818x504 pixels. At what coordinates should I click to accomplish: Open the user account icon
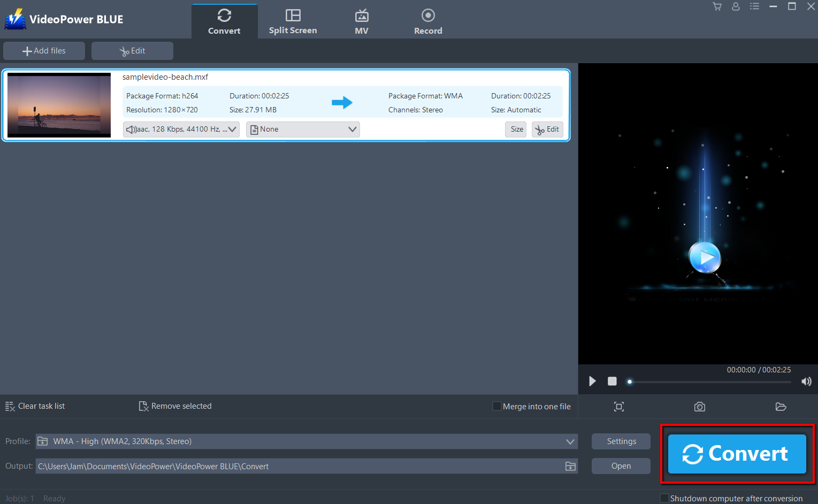[736, 6]
